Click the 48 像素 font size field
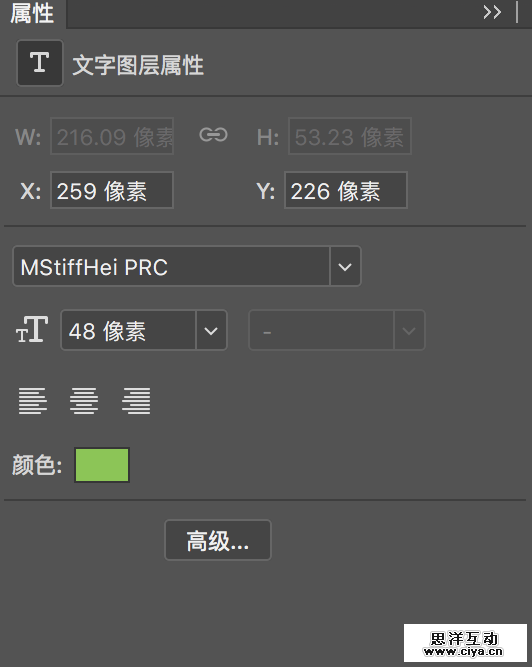The width and height of the screenshot is (532, 667). pyautogui.click(x=128, y=331)
